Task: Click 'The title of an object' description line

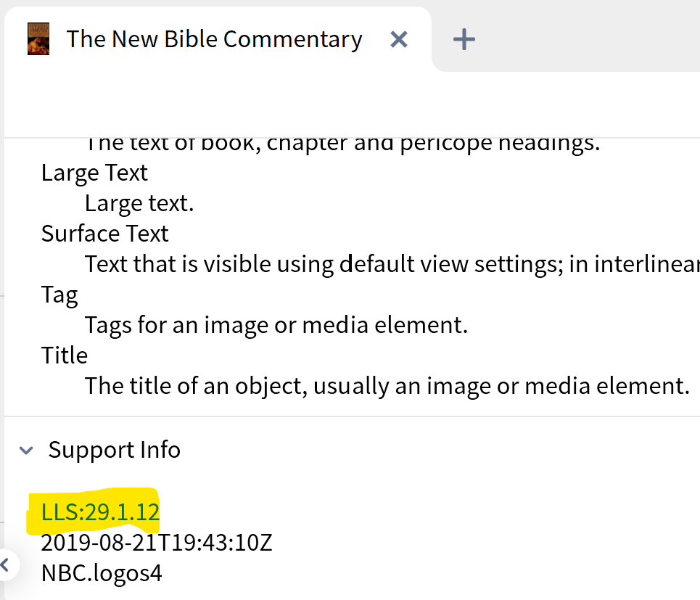Action: 386,386
